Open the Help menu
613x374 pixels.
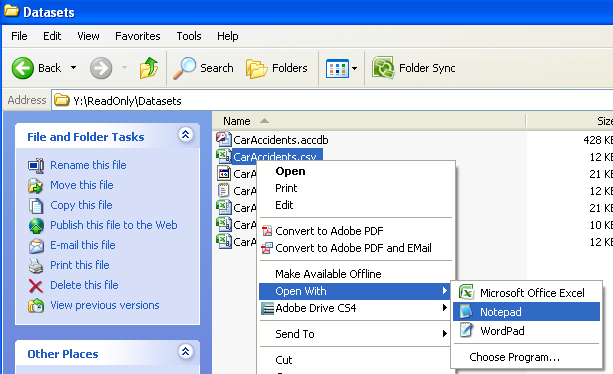point(228,36)
